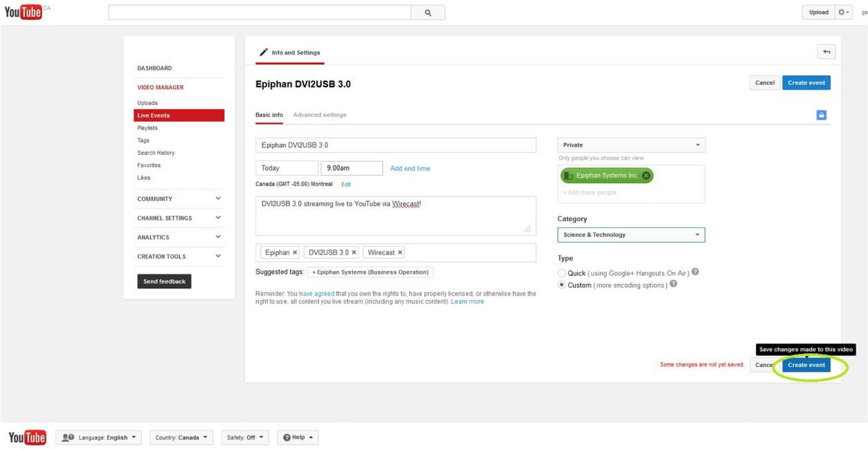Select the Quick (Google+ Hangouts On Air) radio button
868x450 pixels.
pyautogui.click(x=562, y=273)
